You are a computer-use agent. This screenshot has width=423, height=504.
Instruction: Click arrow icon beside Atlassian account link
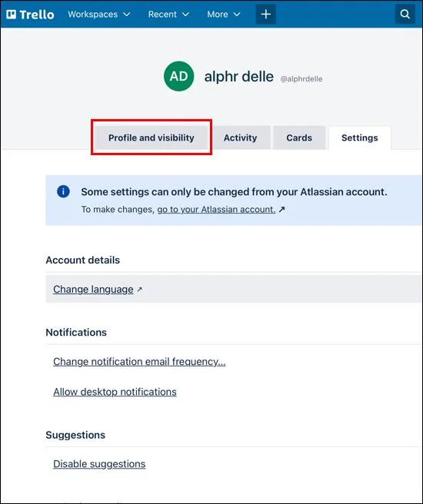(281, 209)
